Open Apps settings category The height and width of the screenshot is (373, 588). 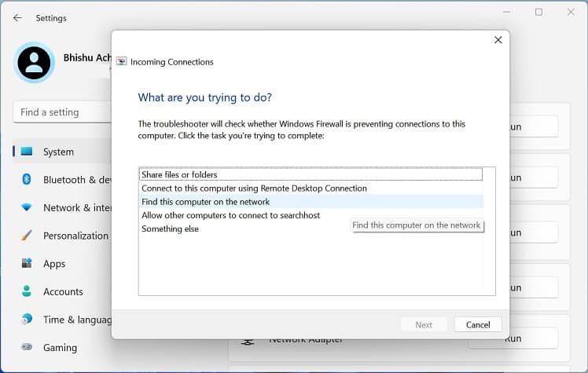point(62,264)
